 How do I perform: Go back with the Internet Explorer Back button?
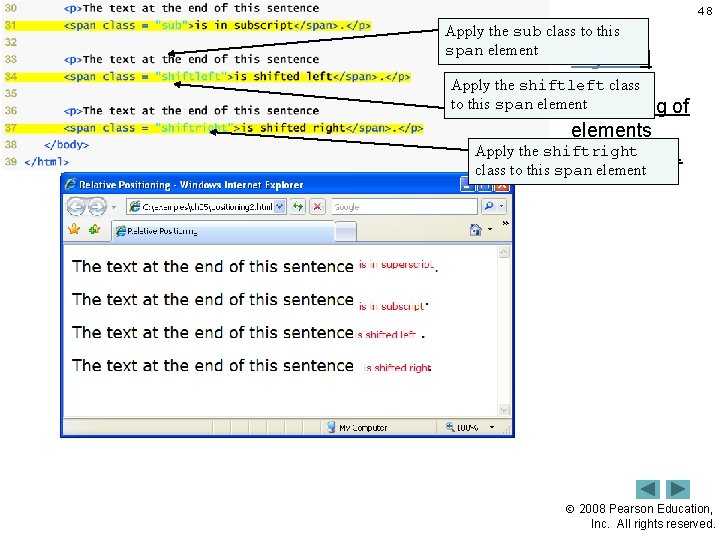[76, 206]
